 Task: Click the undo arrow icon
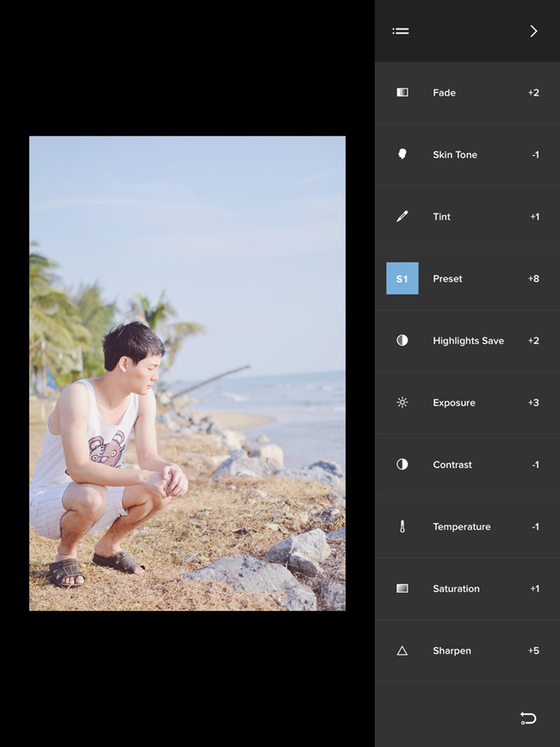click(x=528, y=718)
